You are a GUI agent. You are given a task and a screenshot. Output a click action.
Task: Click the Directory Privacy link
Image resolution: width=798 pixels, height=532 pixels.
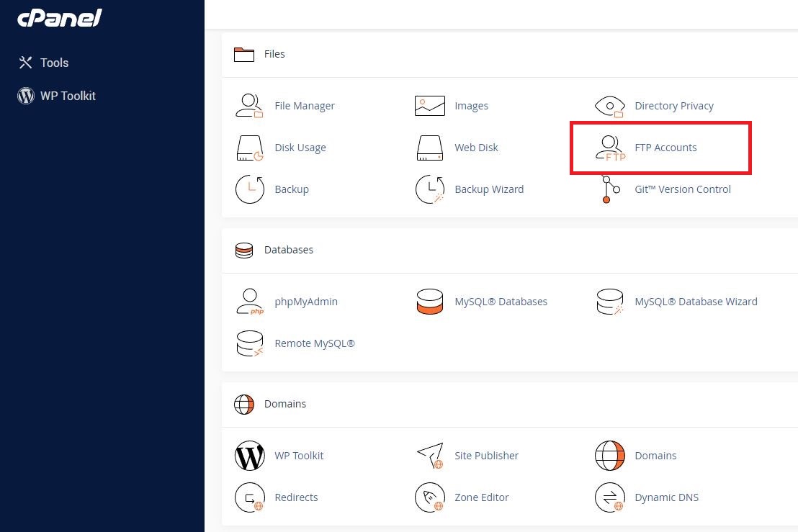point(674,106)
